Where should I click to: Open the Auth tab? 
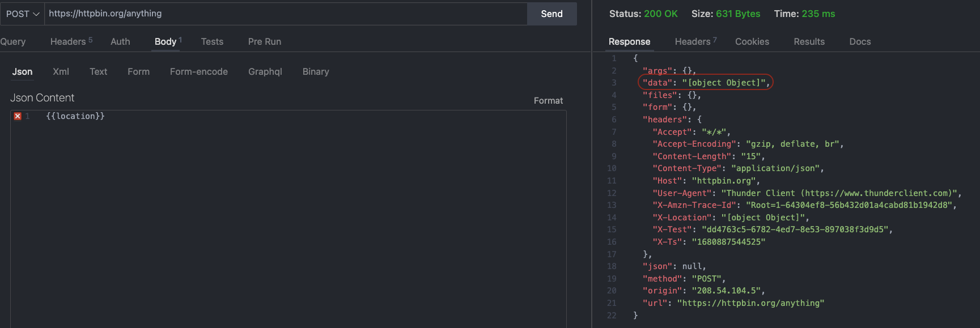tap(120, 41)
